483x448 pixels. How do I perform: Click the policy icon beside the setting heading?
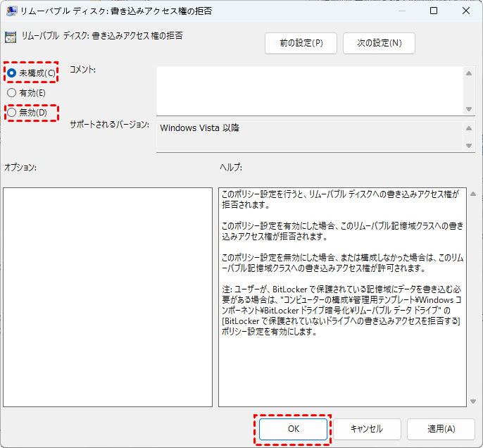11,37
